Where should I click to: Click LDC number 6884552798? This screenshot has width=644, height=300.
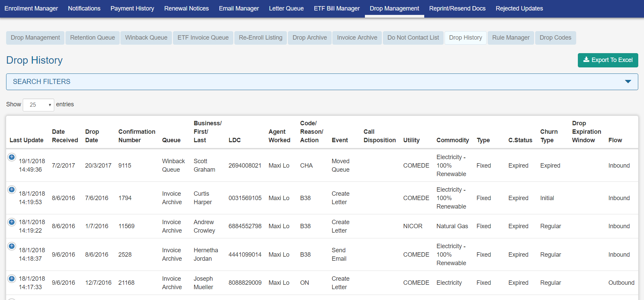pos(245,226)
